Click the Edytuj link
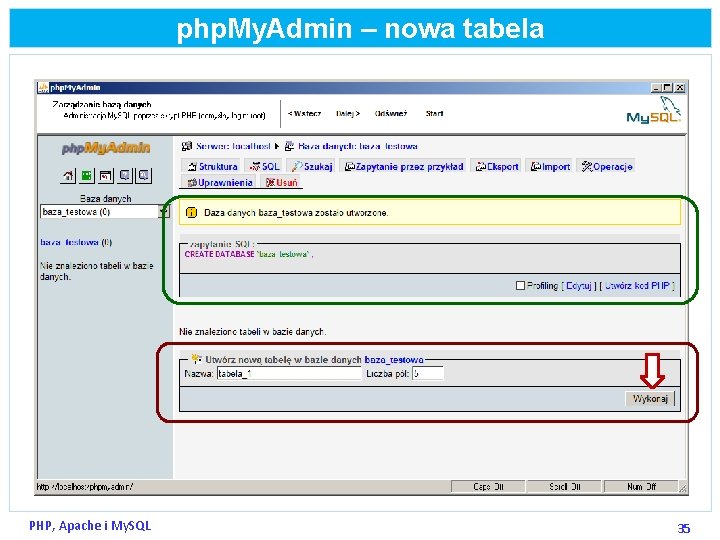The width and height of the screenshot is (720, 540). [579, 286]
